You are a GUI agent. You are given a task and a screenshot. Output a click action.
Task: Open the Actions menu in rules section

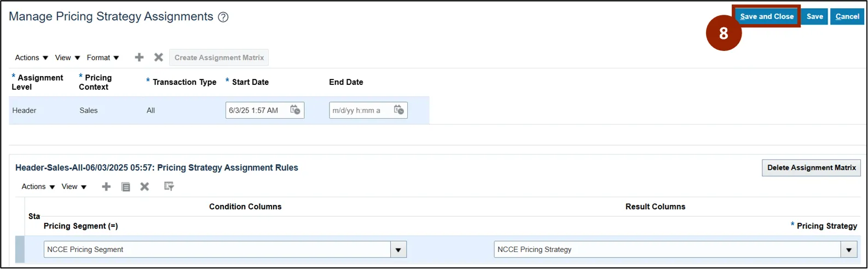(x=38, y=187)
